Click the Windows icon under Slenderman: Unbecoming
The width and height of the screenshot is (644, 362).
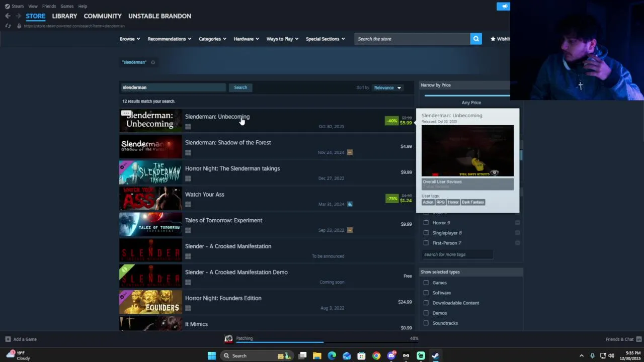point(188,127)
